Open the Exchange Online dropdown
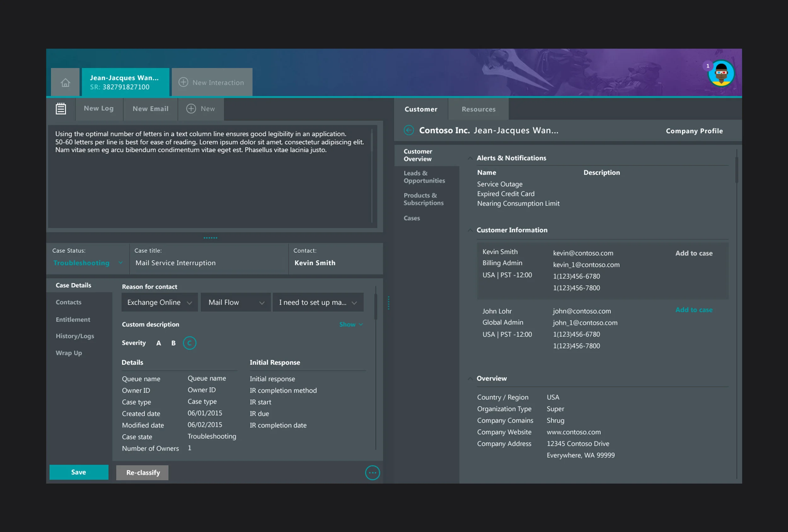 [159, 302]
